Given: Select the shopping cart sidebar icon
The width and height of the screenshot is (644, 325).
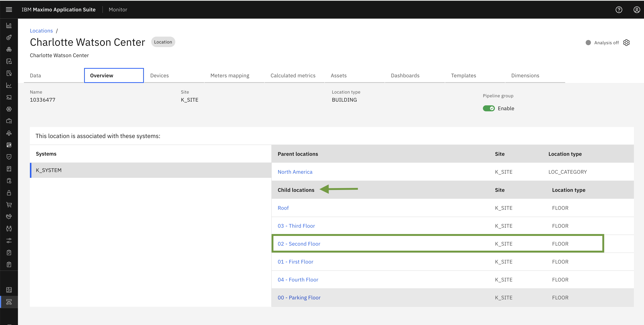Looking at the screenshot, I should (x=9, y=205).
